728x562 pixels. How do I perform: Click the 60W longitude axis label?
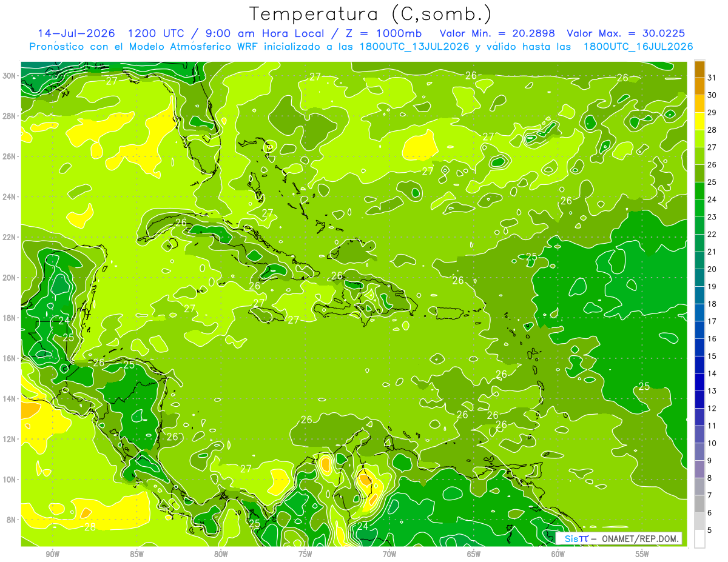[558, 554]
